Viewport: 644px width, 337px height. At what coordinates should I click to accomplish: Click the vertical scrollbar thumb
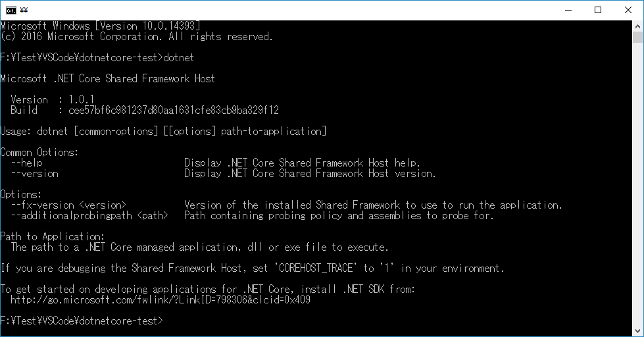(x=637, y=37)
